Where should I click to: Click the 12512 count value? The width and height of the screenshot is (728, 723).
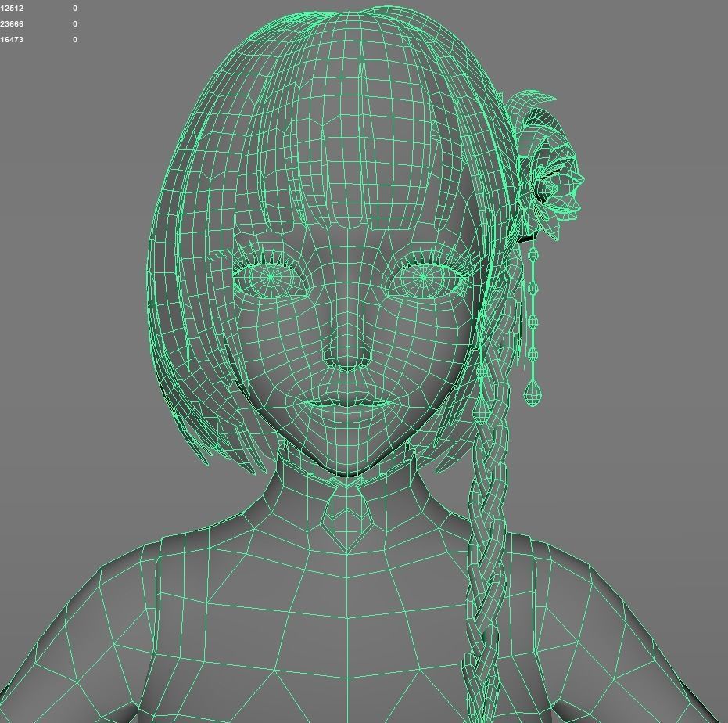tap(12, 9)
